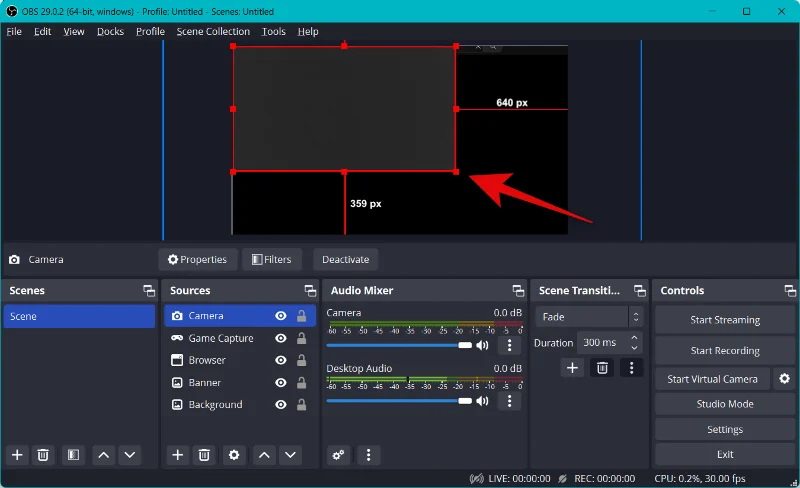Move source up in Sources toolbar
Viewport: 800px width, 488px height.
(264, 455)
